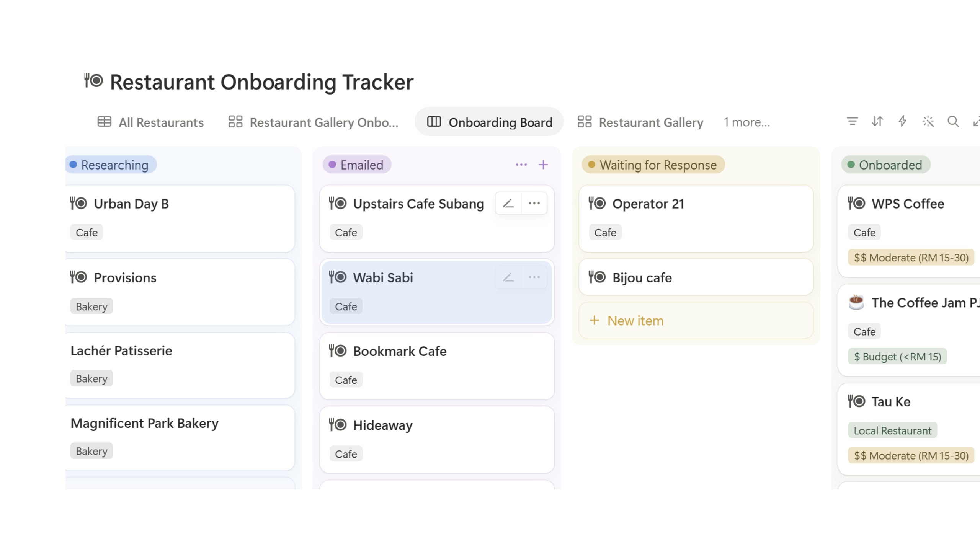Click the Bakery tag on Magnificent Park Bakery

pyautogui.click(x=91, y=451)
